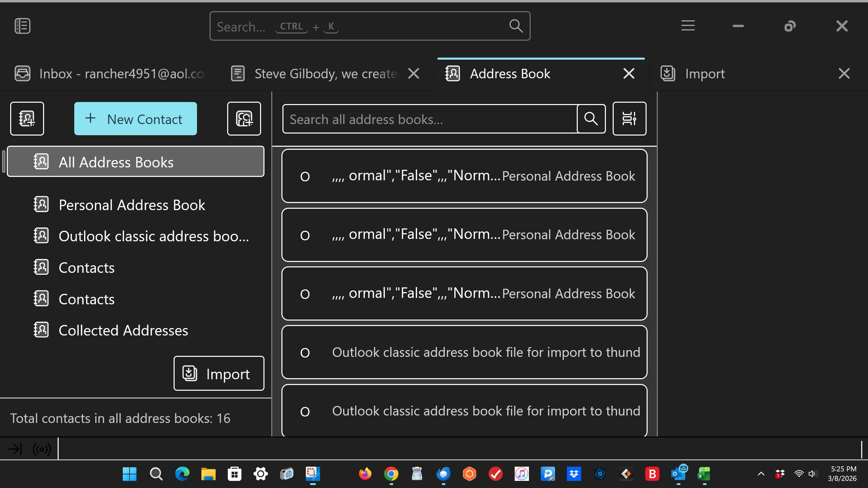This screenshot has width=868, height=488.
Task: Switch to the Import tab
Action: pyautogui.click(x=705, y=74)
